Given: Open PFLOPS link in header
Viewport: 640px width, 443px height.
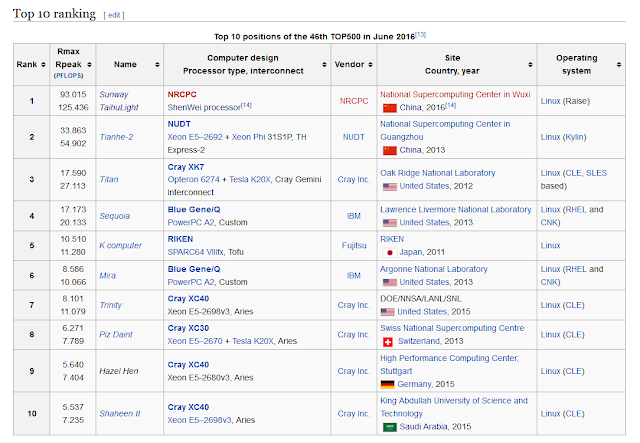Looking at the screenshot, I should point(69,76).
